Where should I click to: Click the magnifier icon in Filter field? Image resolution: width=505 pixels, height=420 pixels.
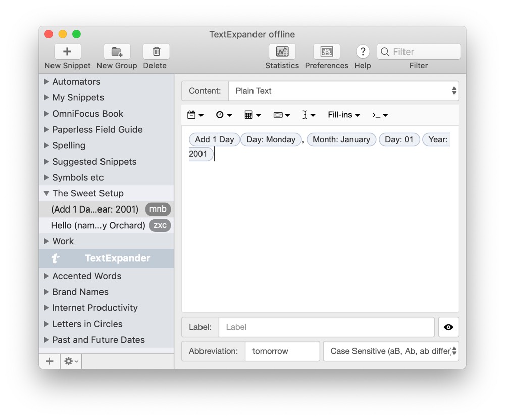point(385,52)
